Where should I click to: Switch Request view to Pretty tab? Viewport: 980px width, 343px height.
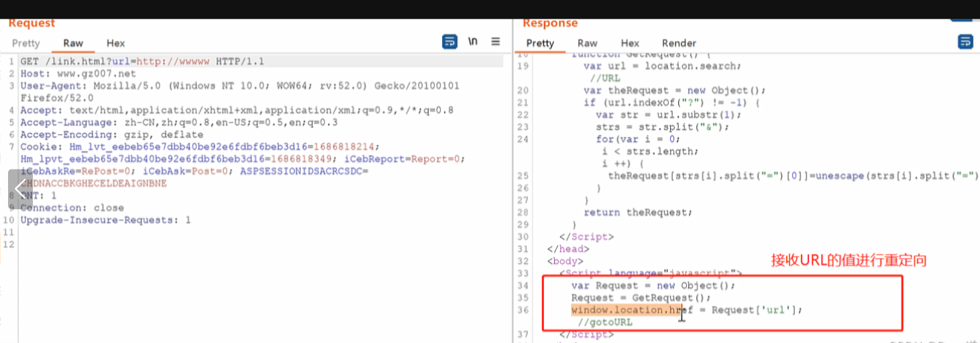(26, 43)
